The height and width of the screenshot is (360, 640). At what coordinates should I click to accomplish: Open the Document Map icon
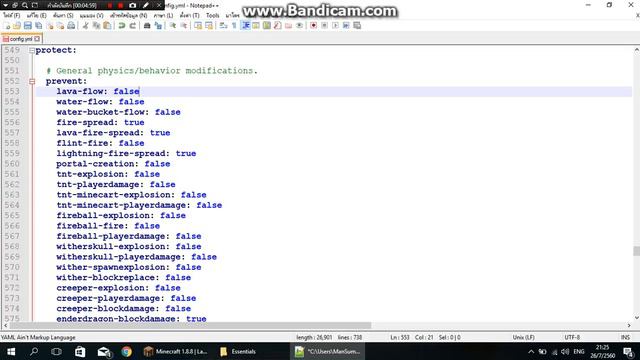click(x=267, y=26)
